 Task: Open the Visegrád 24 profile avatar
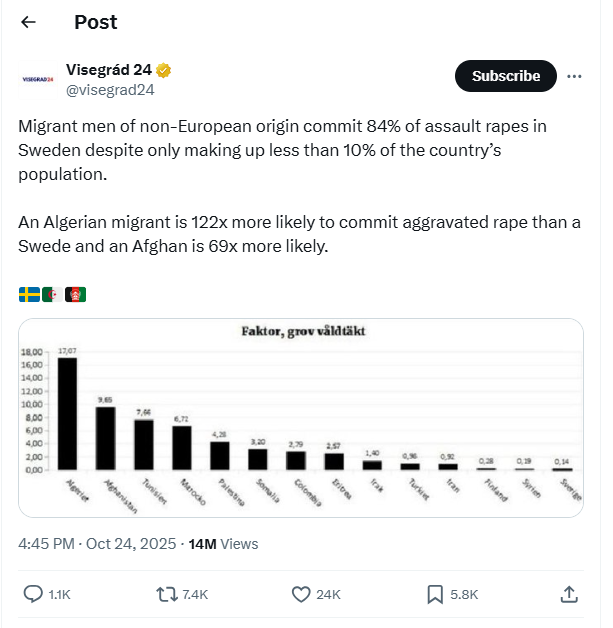38,77
